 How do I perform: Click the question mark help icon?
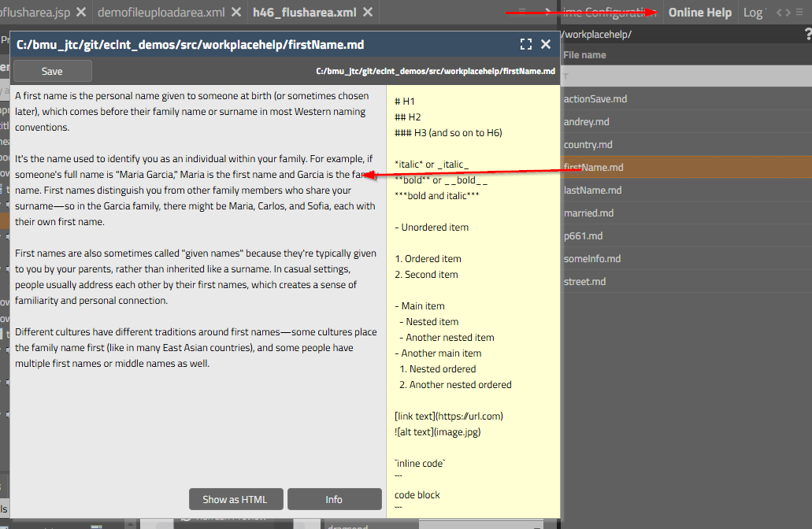click(807, 34)
